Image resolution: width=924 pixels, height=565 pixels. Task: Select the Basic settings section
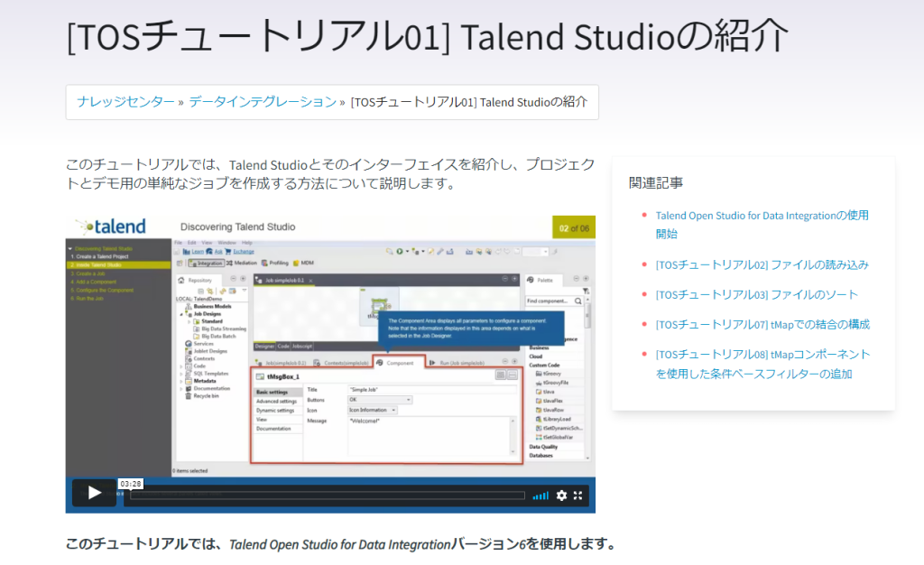(278, 393)
